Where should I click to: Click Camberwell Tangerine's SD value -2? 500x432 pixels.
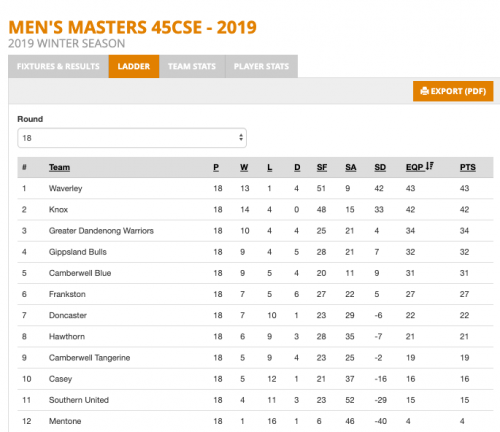378,358
